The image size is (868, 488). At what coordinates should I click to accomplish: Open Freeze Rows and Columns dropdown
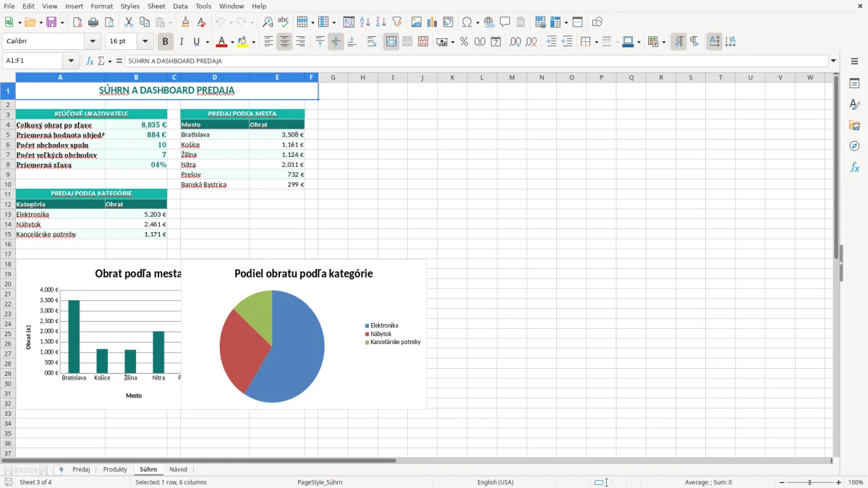pos(567,22)
